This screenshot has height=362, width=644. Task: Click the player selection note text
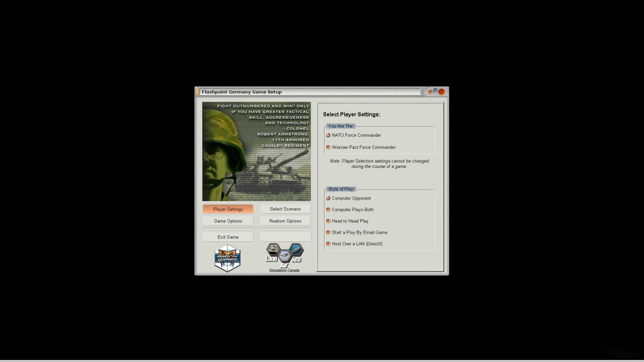pyautogui.click(x=379, y=164)
